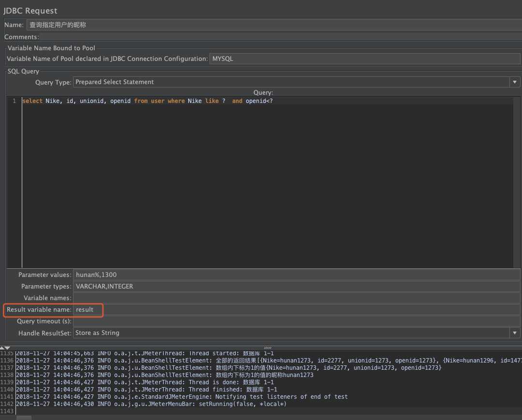
Task: Click the Parameter values field containing hunan%,1300
Action: pyautogui.click(x=296, y=275)
